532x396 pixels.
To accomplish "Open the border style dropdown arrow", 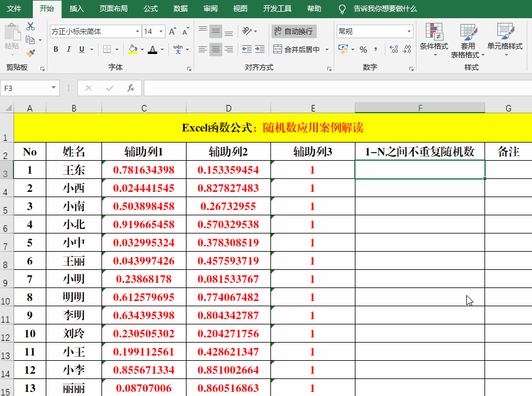I will (116, 50).
